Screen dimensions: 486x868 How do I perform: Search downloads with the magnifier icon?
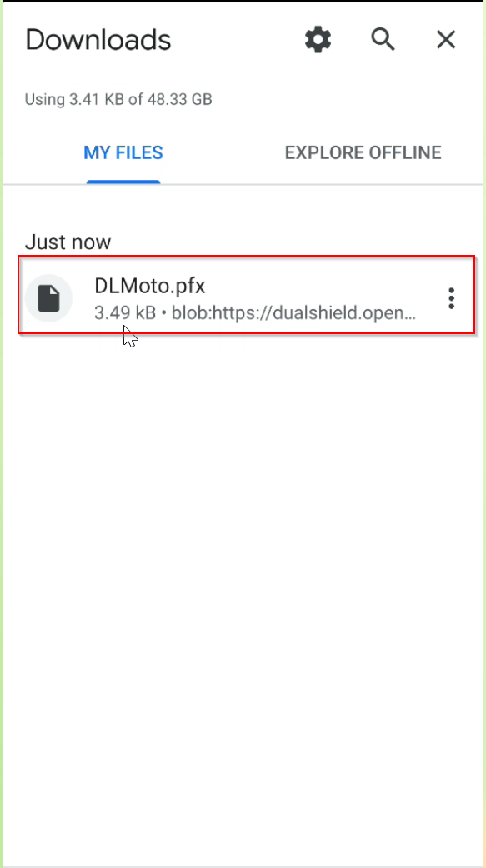point(383,41)
